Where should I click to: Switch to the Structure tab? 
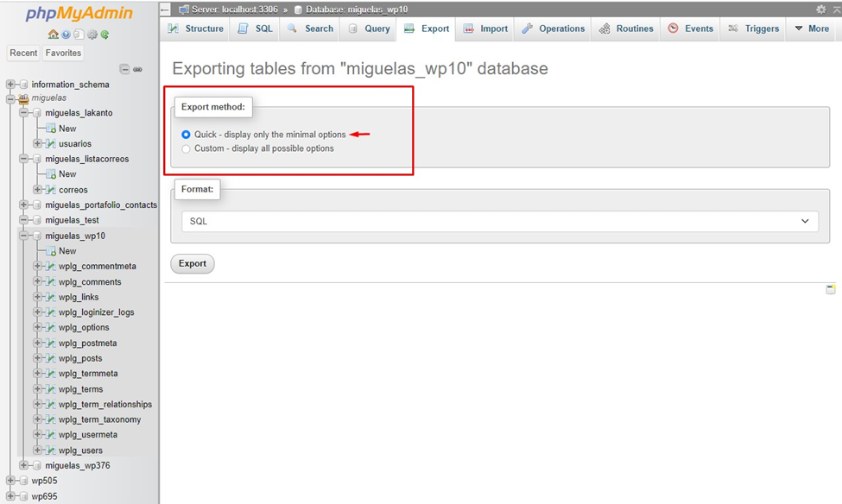point(195,28)
